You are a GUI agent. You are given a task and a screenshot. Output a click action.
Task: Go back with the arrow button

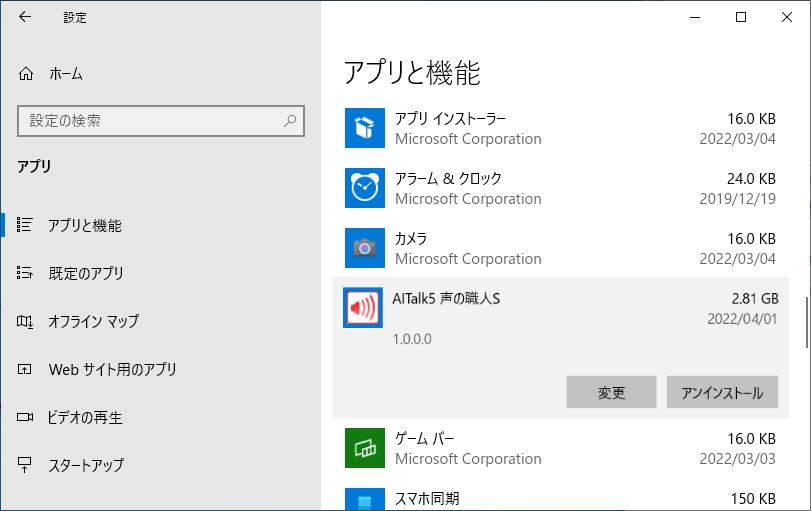pyautogui.click(x=25, y=17)
